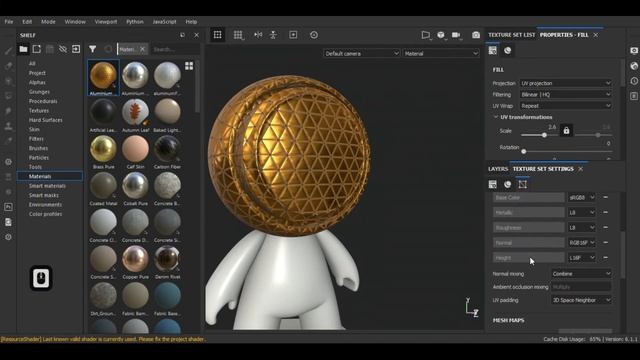Open the UV padding dropdown
Viewport: 640px width, 360px height.
click(x=581, y=300)
